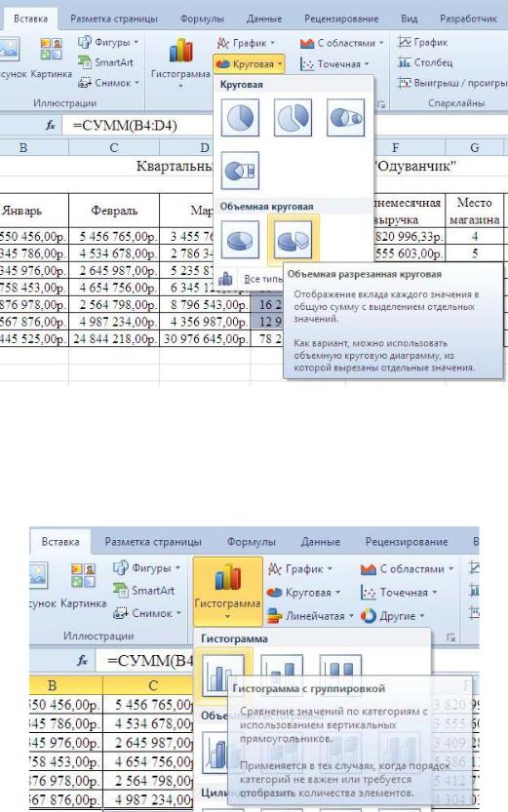The width and height of the screenshot is (508, 812).
Task: Select the stacked column chart thumbnail
Action: point(282,666)
